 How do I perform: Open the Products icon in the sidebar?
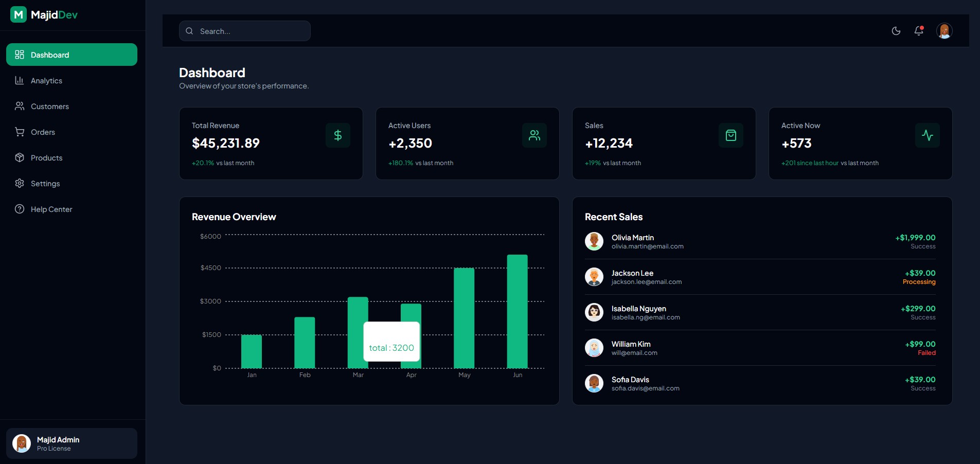[x=19, y=158]
